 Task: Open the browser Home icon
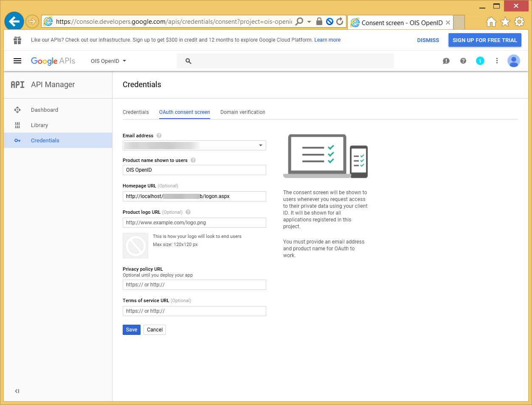coord(491,22)
